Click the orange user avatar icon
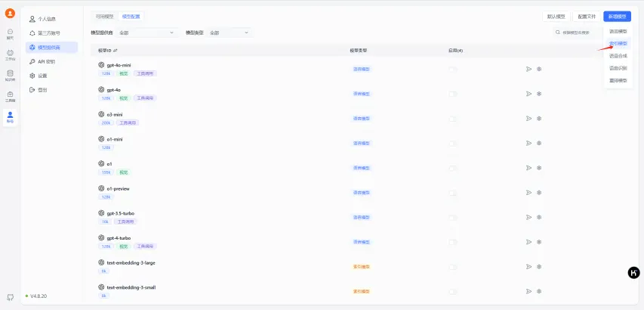644x310 pixels. point(10,13)
